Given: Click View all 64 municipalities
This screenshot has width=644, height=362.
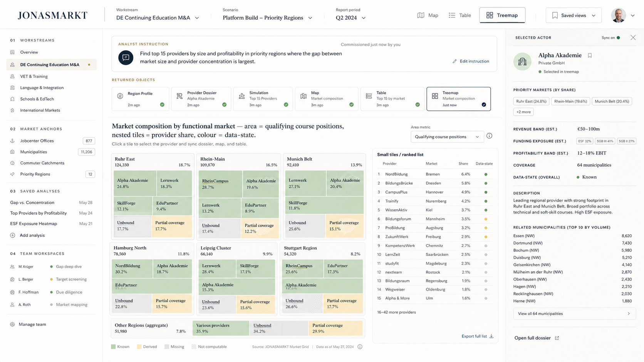Looking at the screenshot, I should tap(574, 314).
